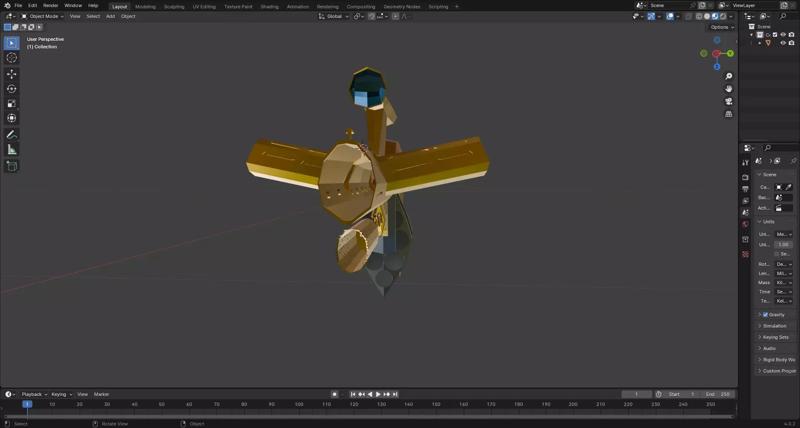The width and height of the screenshot is (800, 428).
Task: Open the Scene properties tab icon
Action: coord(745,213)
